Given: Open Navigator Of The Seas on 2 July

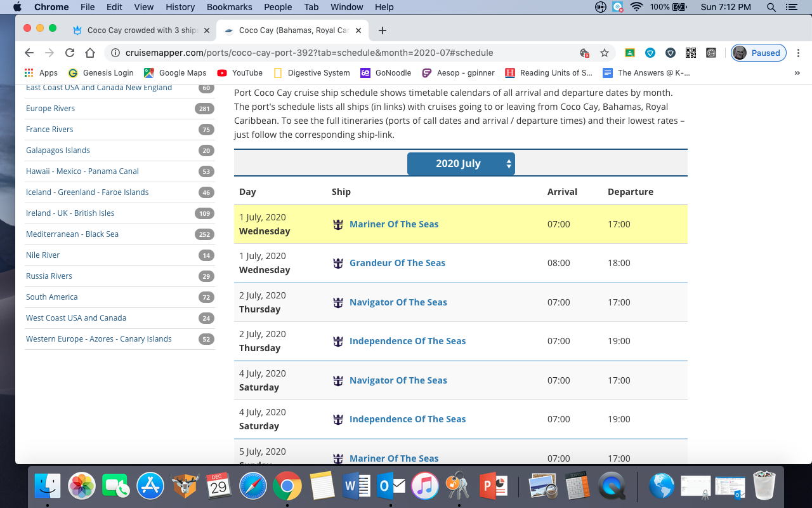Looking at the screenshot, I should click(x=398, y=302).
